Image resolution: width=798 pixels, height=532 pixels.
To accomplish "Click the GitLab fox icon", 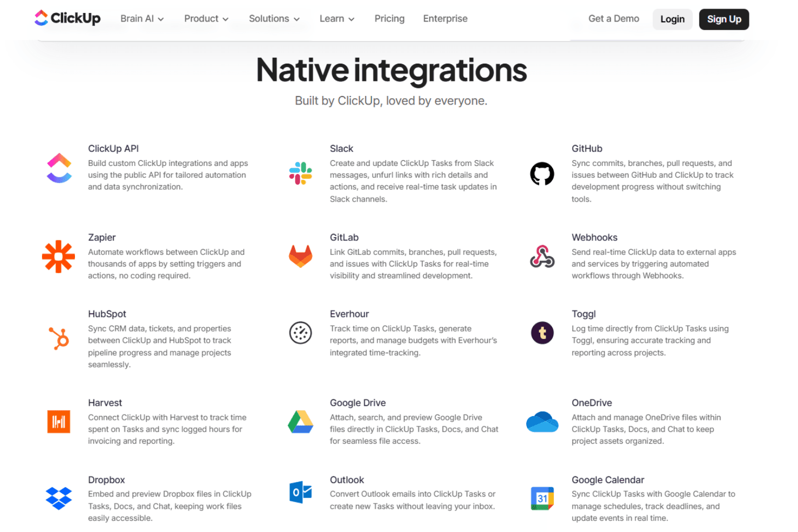I will (x=300, y=256).
